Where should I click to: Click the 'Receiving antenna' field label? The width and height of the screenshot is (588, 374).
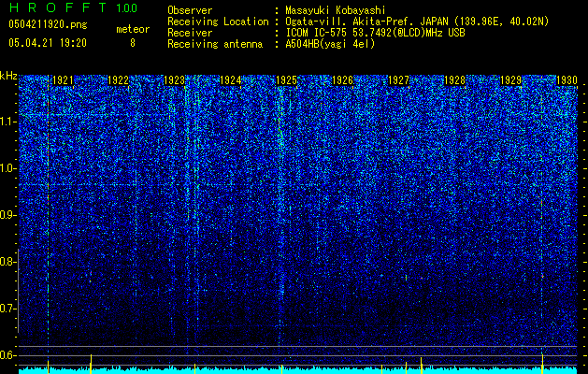[x=215, y=44]
